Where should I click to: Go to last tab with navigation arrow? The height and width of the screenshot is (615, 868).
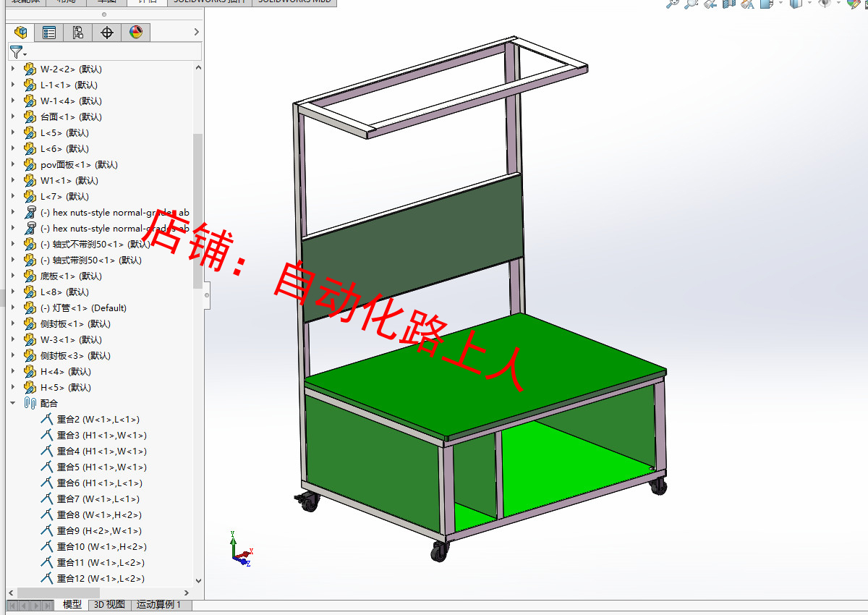(x=47, y=605)
